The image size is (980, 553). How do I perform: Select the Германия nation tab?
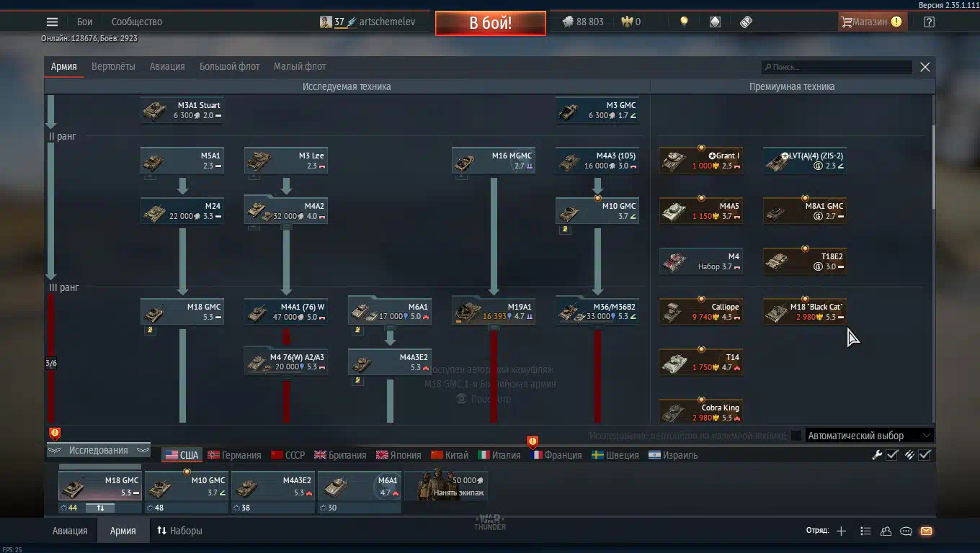235,455
